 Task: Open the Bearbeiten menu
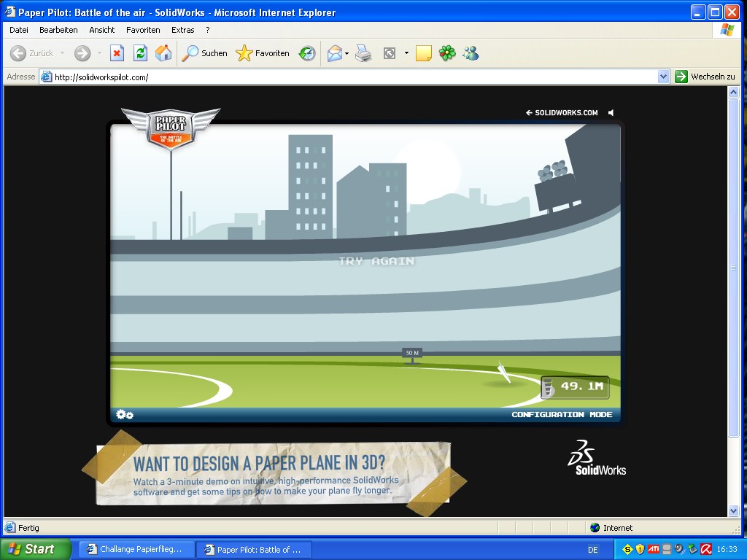click(x=58, y=30)
